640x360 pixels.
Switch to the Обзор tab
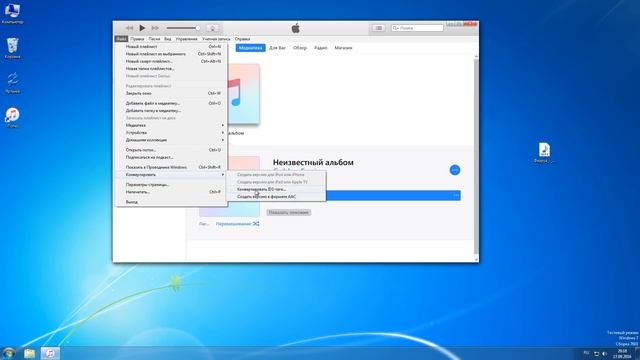300,48
